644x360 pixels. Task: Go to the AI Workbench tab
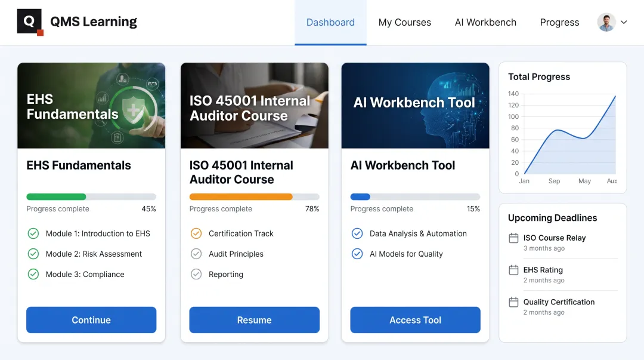(485, 22)
